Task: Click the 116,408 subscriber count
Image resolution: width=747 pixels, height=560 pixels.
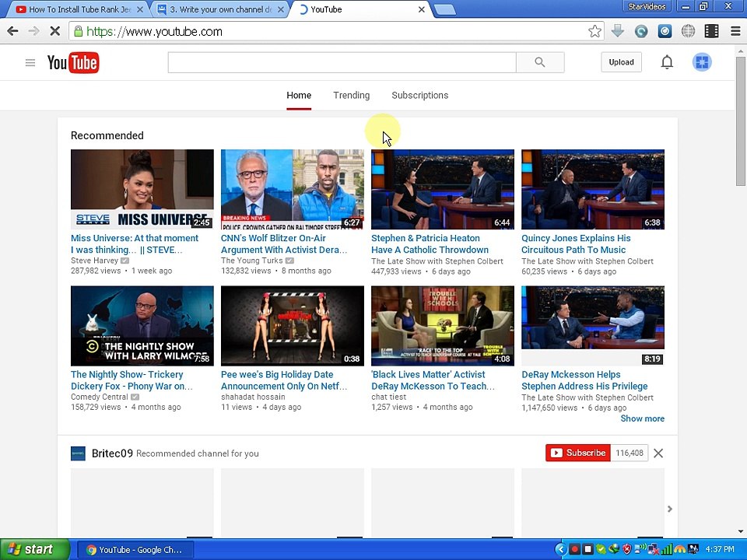Action: [x=629, y=453]
